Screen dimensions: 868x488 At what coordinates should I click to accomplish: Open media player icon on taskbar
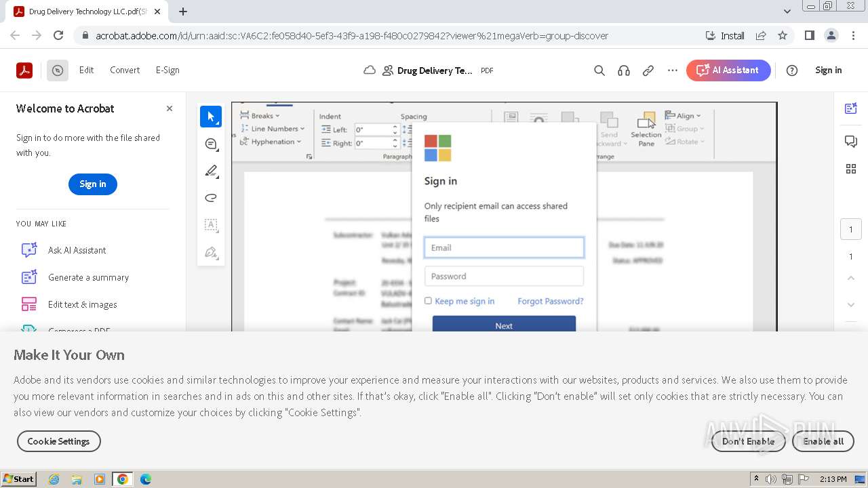coord(100,479)
